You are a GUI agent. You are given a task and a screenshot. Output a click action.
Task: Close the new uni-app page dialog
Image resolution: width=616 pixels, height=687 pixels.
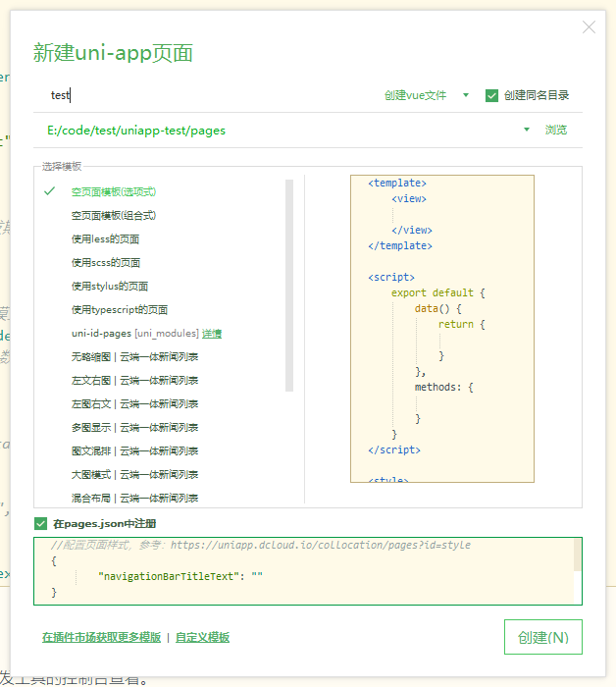(589, 27)
